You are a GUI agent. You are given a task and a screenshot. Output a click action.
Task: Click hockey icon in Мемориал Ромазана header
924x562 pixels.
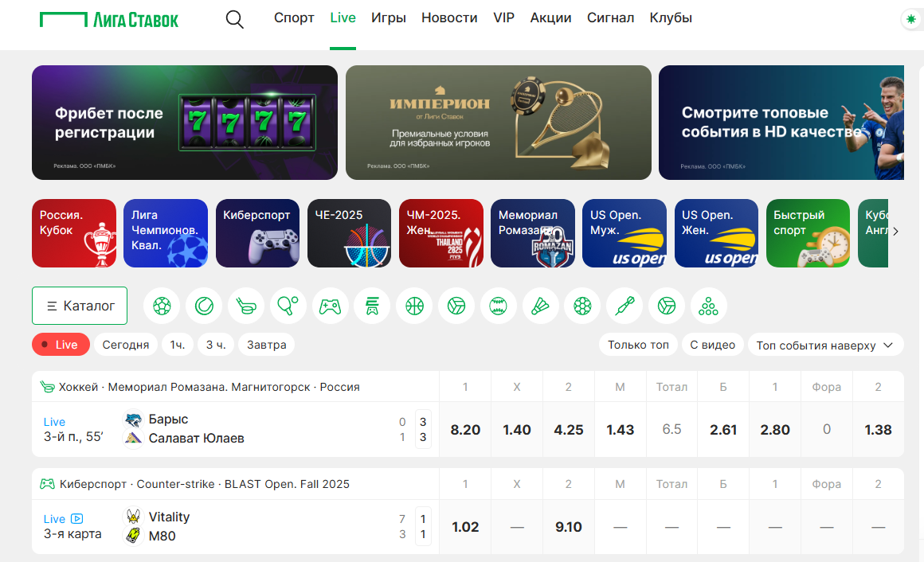click(47, 387)
